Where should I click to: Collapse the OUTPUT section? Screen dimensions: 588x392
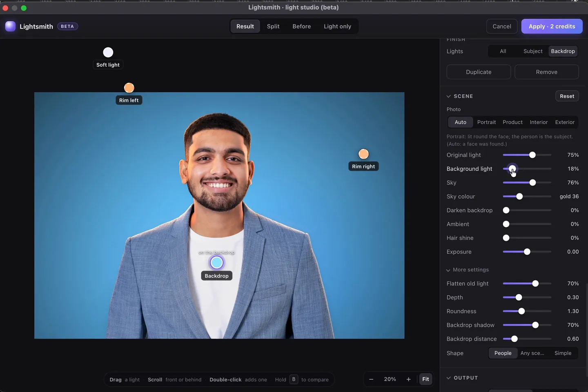tap(462, 378)
